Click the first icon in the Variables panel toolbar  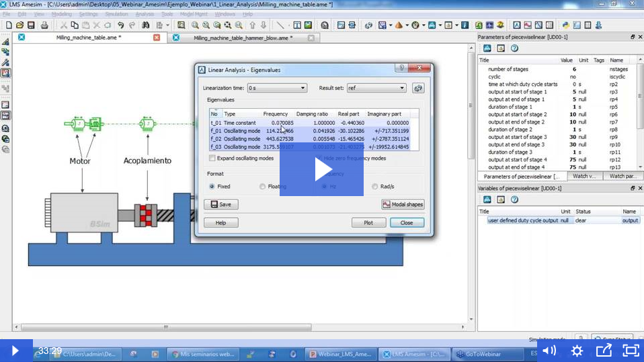click(x=487, y=199)
